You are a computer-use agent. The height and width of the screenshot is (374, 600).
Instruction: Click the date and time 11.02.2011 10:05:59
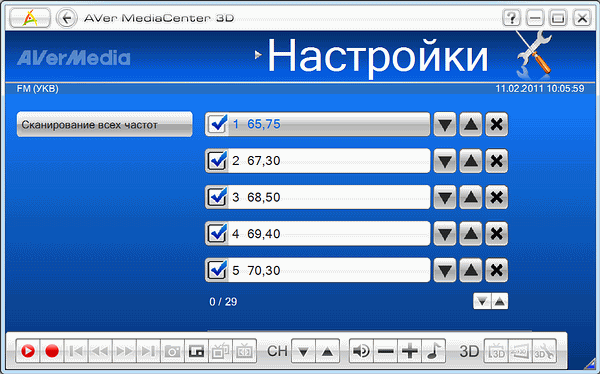(540, 89)
